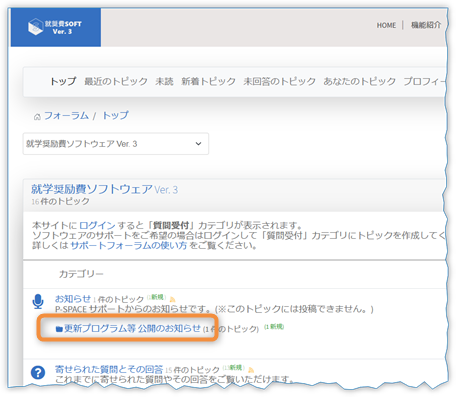Go to フォーラム breadcrumb link
Viewport: 456px width, 397px height.
[66, 116]
